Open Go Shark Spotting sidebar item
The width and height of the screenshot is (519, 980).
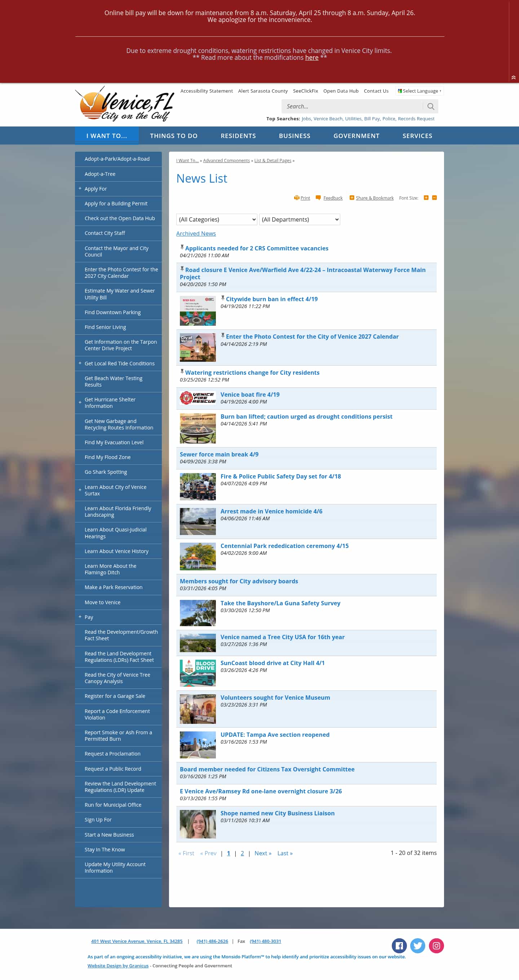tap(118, 472)
